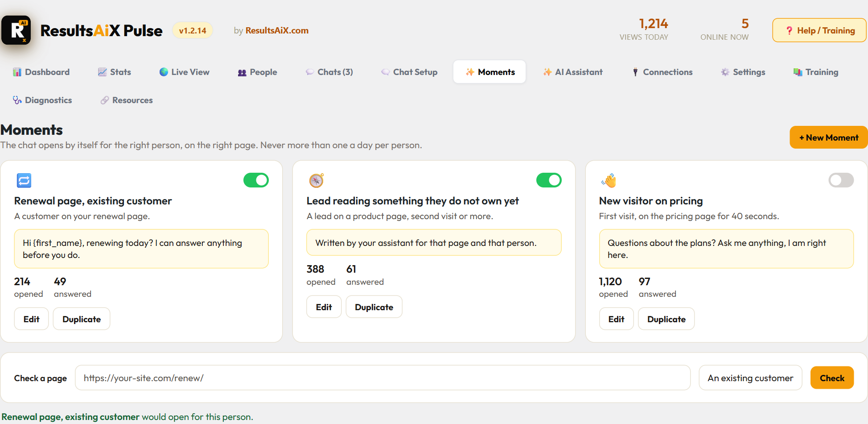Image resolution: width=868 pixels, height=424 pixels.
Task: Go to the Dashboard tab
Action: [x=41, y=72]
